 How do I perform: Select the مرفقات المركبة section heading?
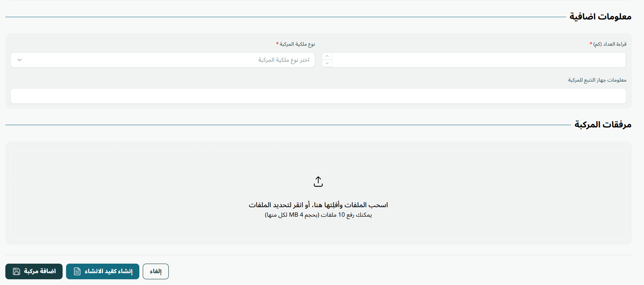click(x=603, y=124)
